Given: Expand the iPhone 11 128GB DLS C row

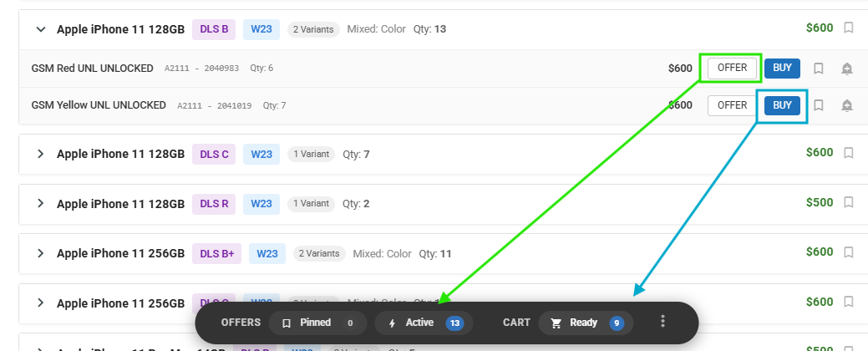Looking at the screenshot, I should click(x=40, y=154).
